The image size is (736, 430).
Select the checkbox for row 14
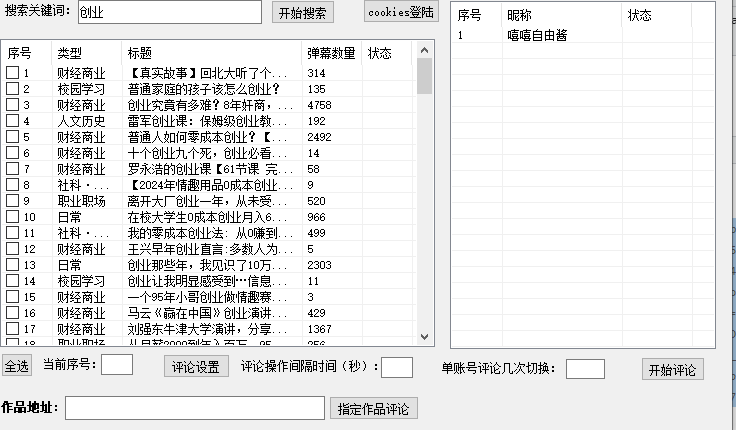point(12,281)
